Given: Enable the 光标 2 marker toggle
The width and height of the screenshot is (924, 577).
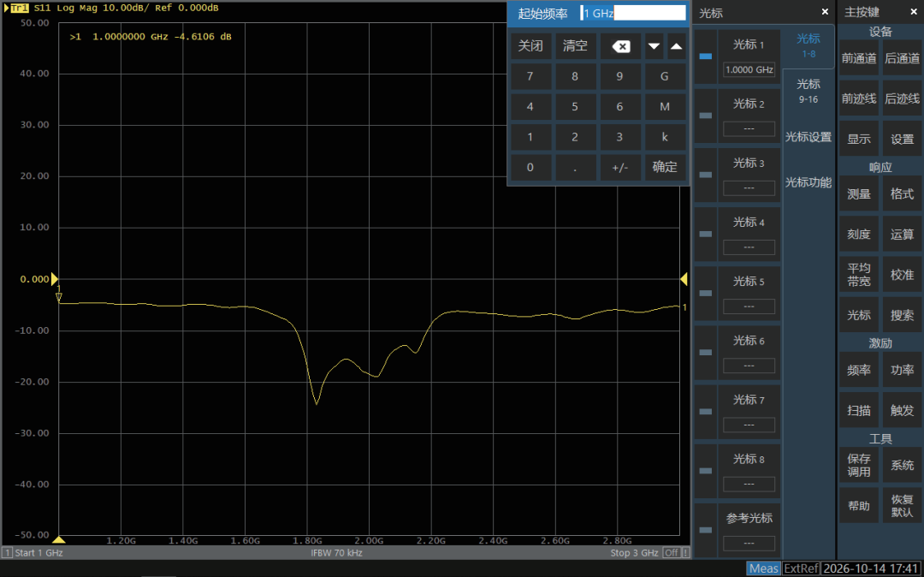Looking at the screenshot, I should pyautogui.click(x=705, y=116).
